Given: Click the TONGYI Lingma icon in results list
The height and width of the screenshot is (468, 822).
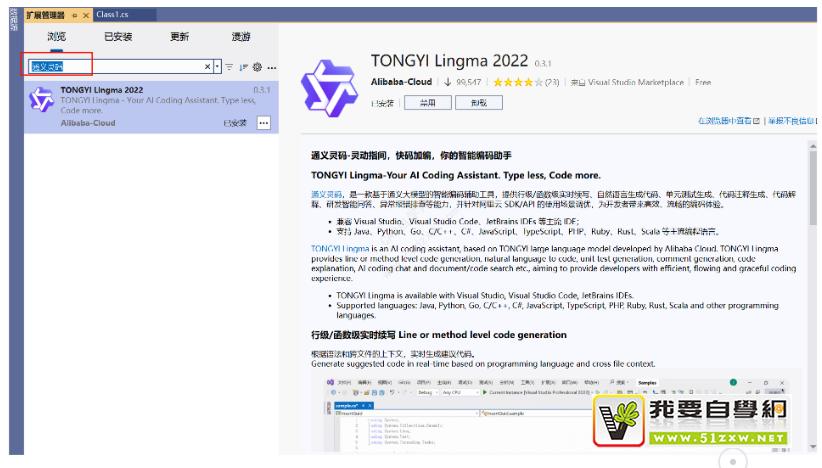Looking at the screenshot, I should (41, 99).
